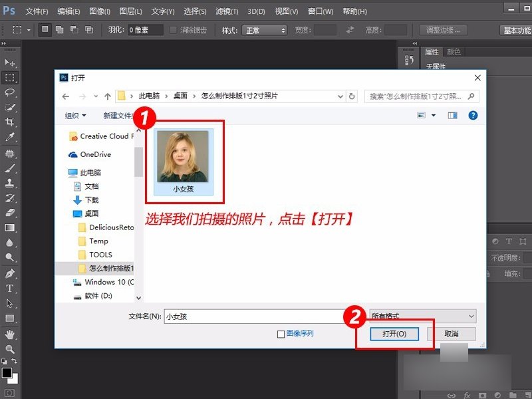The image size is (532, 399).
Task: Select the Crop tool
Action: click(9, 120)
